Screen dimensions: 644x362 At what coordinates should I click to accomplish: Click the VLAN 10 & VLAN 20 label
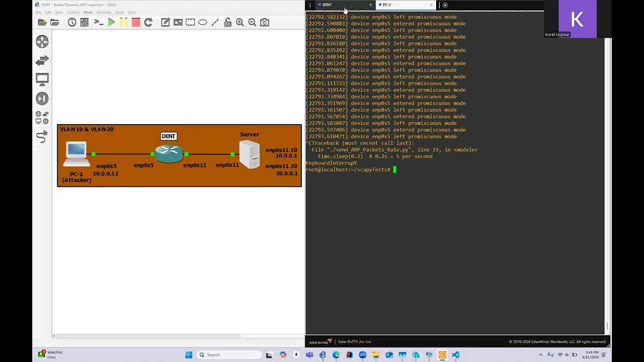click(87, 129)
